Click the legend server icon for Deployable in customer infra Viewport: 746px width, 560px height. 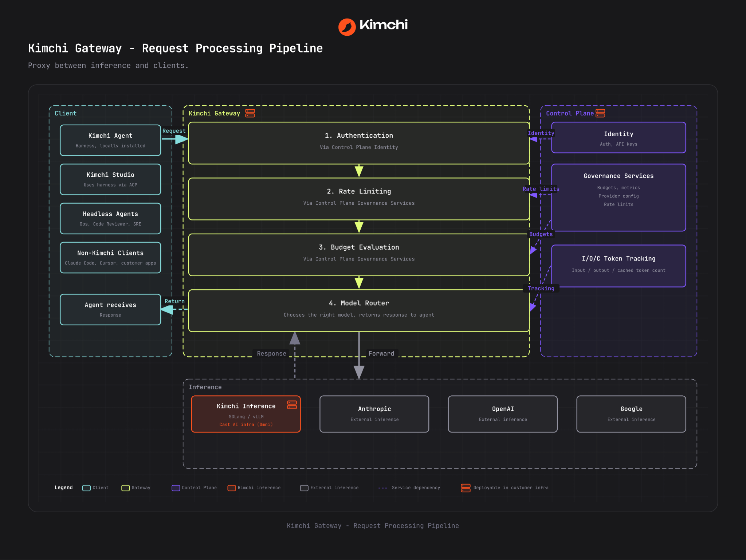pyautogui.click(x=466, y=488)
